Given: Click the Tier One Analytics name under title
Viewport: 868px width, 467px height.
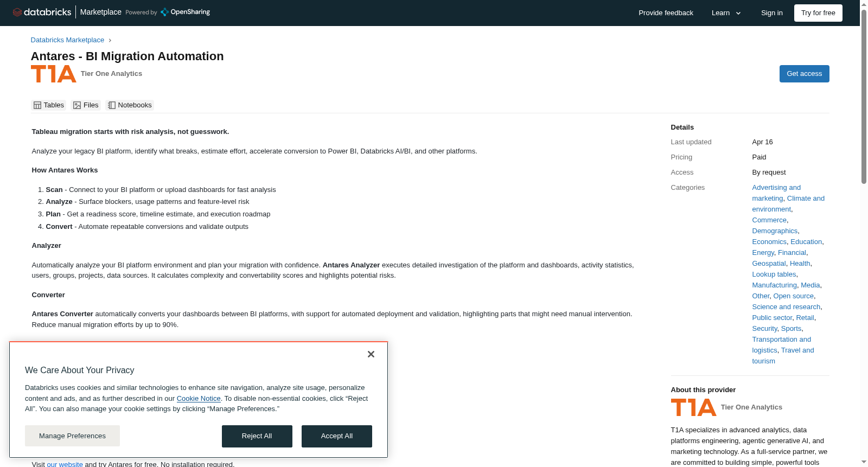Looking at the screenshot, I should click(x=111, y=74).
